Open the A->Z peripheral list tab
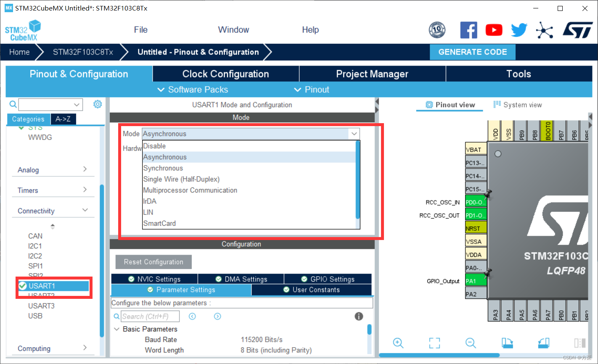Screen dimensions: 598x364 click(x=63, y=119)
